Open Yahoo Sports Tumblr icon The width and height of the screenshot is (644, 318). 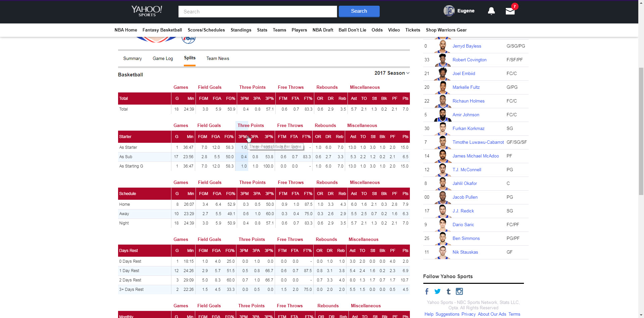[448, 292]
